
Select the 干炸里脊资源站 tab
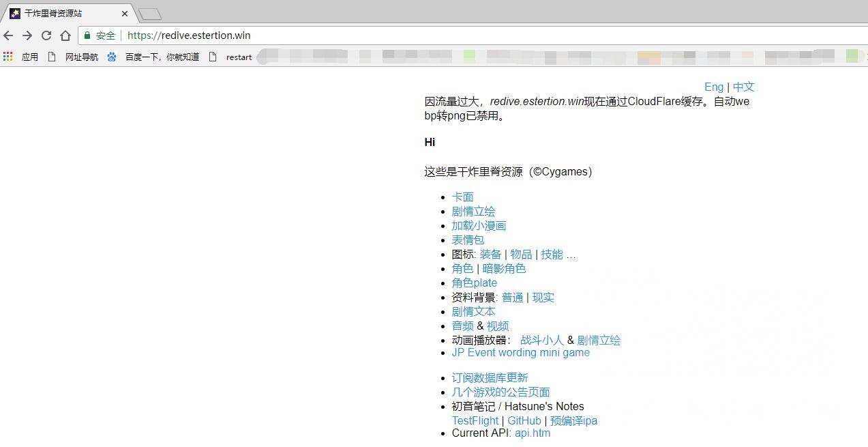(x=61, y=14)
